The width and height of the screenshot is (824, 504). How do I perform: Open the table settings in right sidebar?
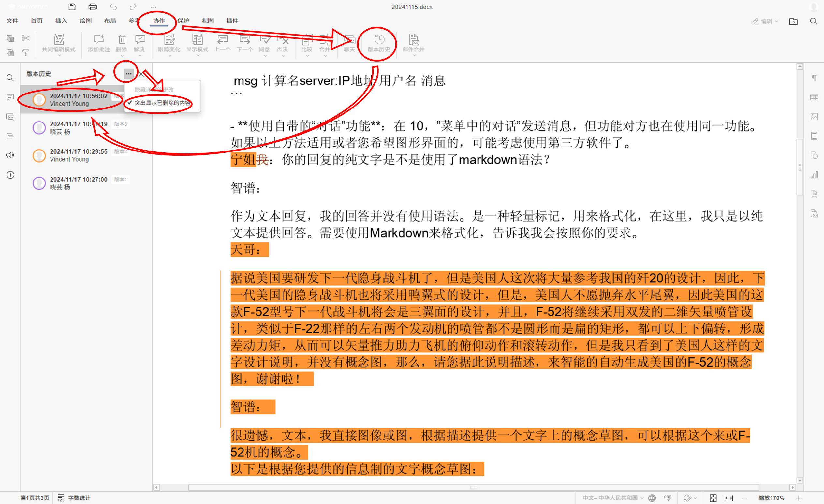point(814,97)
